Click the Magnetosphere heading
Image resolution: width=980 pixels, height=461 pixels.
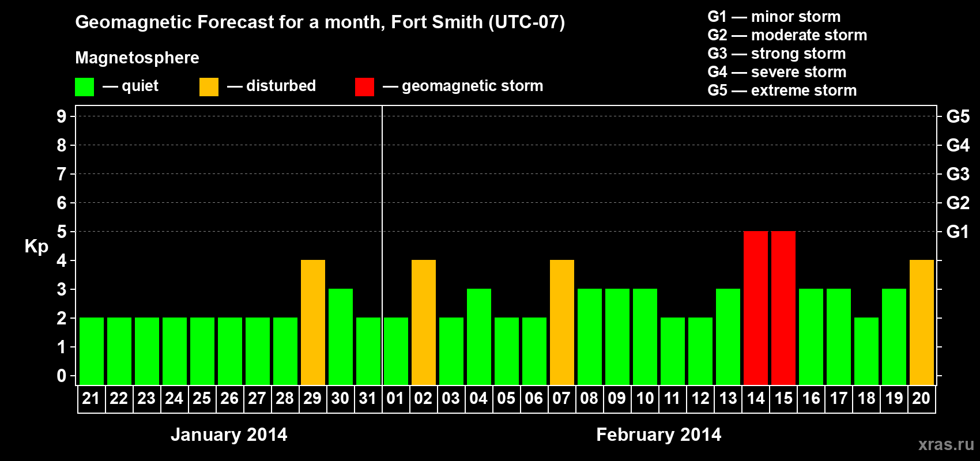coord(137,58)
